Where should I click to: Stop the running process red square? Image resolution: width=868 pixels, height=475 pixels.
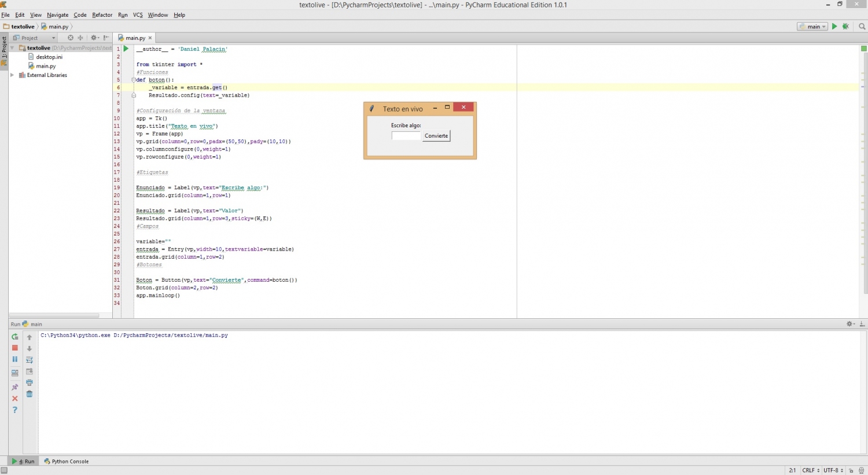click(x=15, y=348)
